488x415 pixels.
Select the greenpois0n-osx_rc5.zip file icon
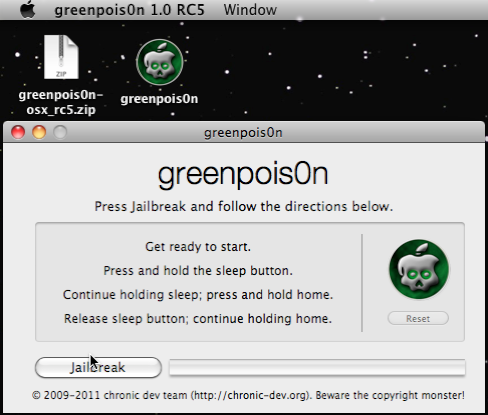tap(61, 57)
